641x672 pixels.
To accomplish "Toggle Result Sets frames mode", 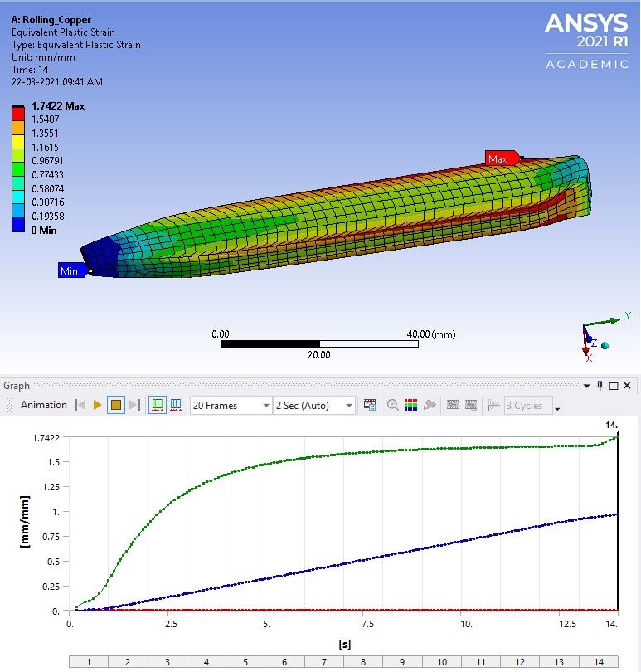I will (176, 405).
